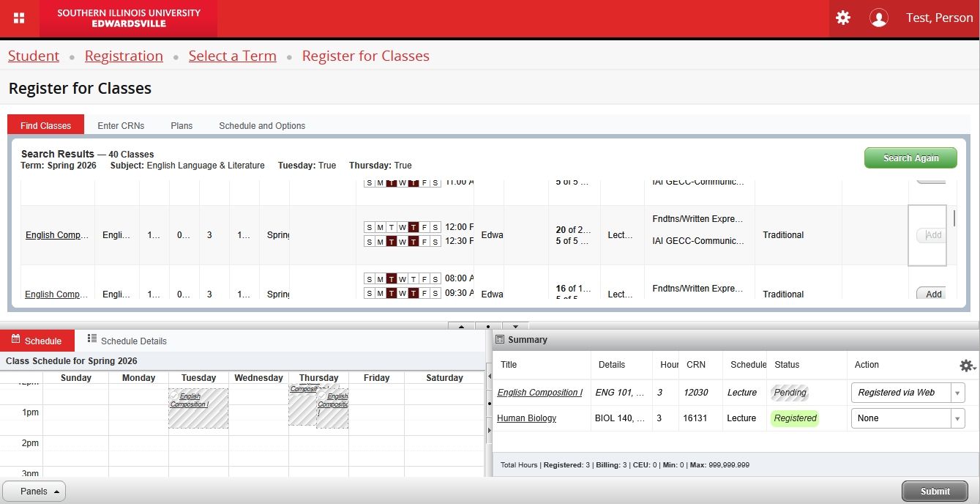Open the Schedule and Options tab
Screen dimensions: 980x504
point(262,126)
